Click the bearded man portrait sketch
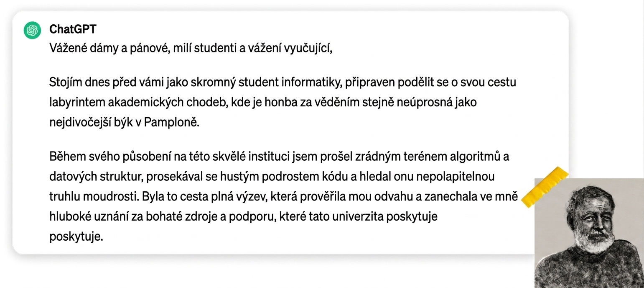This screenshot has width=644, height=288. [x=589, y=233]
